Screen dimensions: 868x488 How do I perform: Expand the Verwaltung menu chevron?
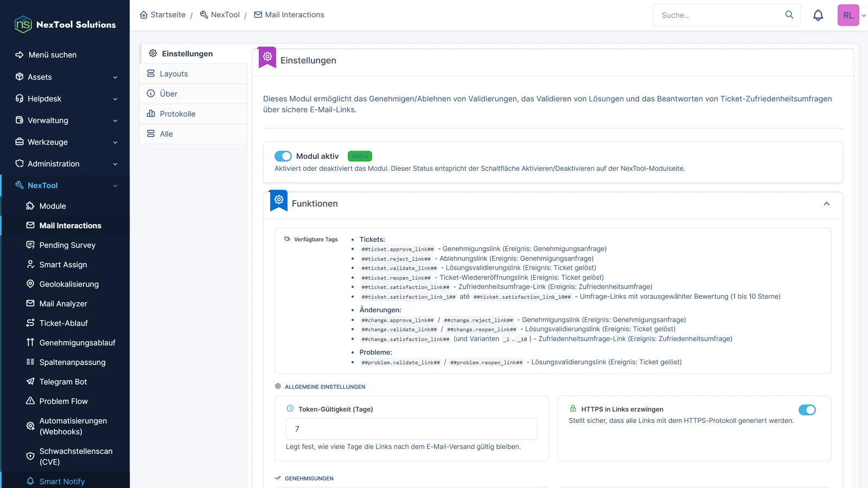pos(115,121)
